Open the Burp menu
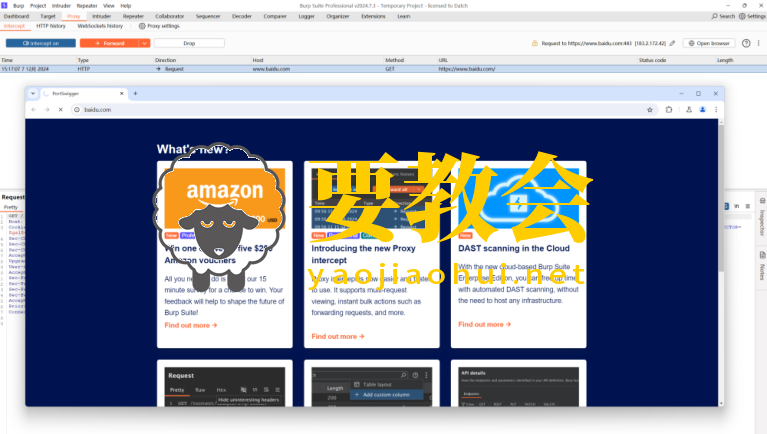 [19, 6]
